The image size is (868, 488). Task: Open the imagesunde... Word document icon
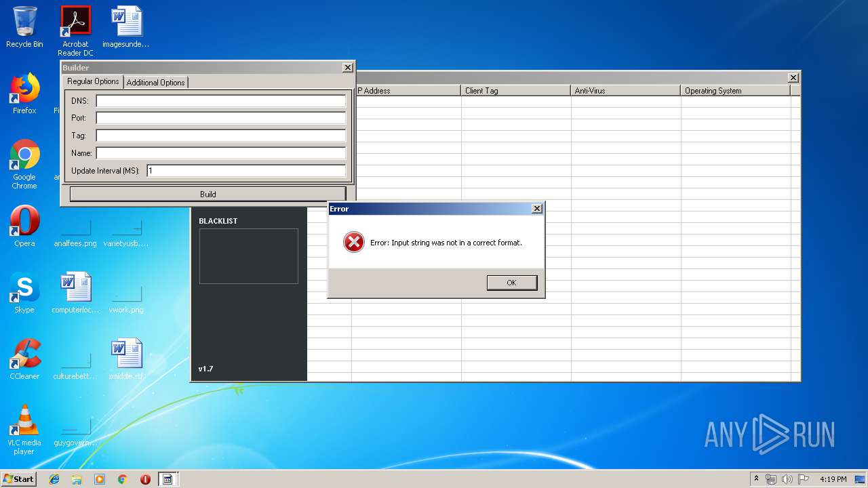tap(126, 27)
